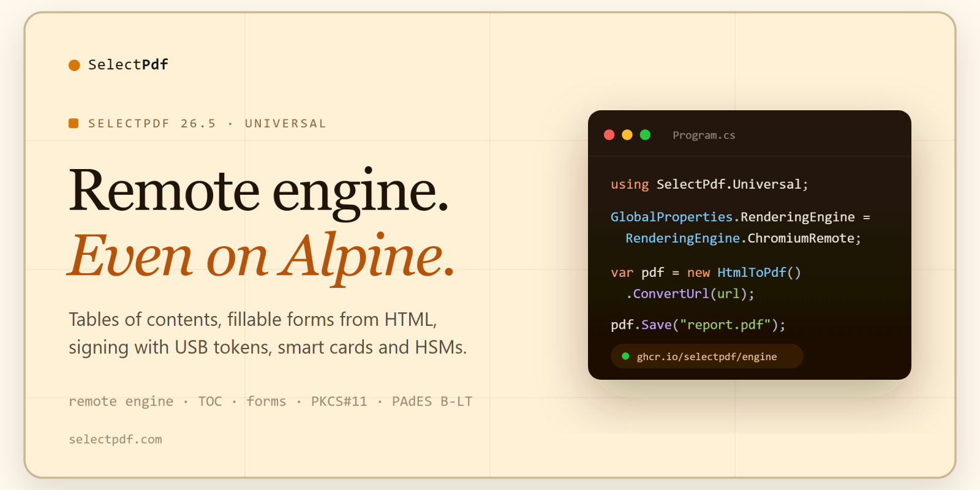Open the selectpdf.com link

(115, 439)
